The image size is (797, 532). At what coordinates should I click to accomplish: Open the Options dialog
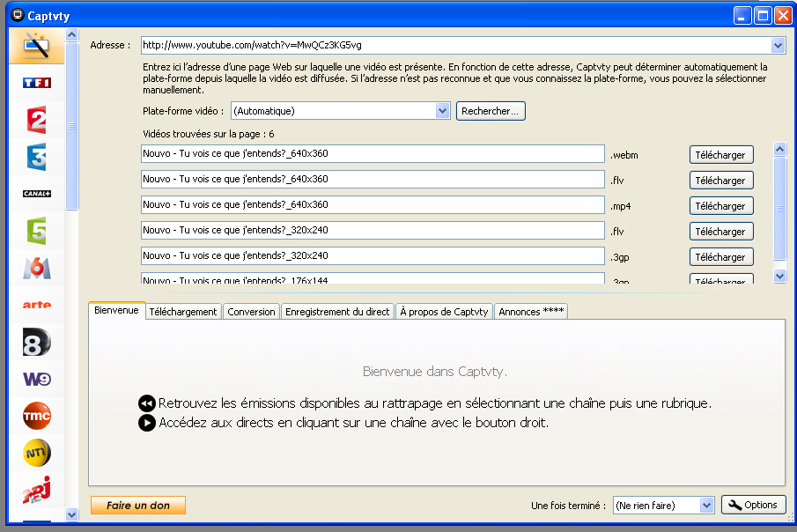click(x=753, y=505)
